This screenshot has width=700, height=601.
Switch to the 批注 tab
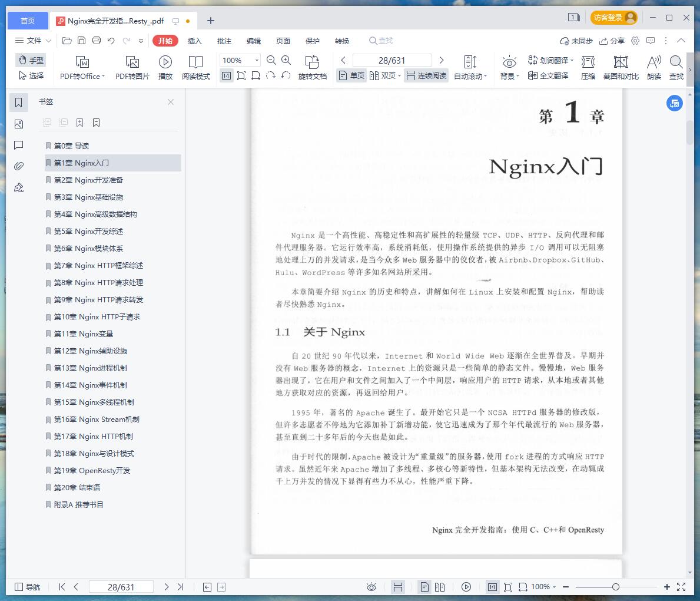point(224,41)
